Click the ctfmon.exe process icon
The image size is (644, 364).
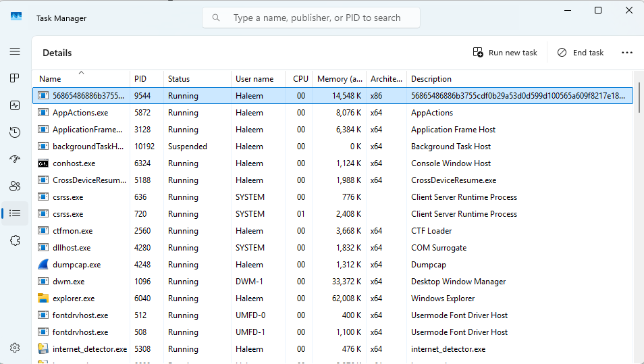(x=43, y=231)
